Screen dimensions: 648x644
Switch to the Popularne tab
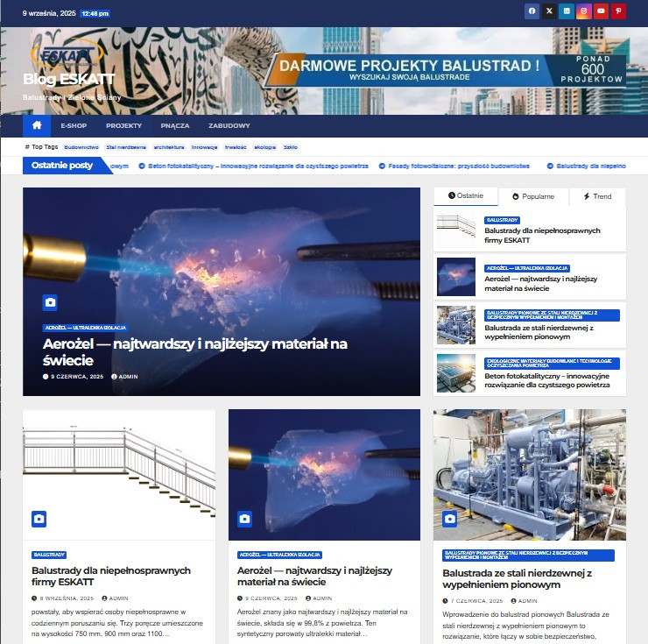coord(533,196)
